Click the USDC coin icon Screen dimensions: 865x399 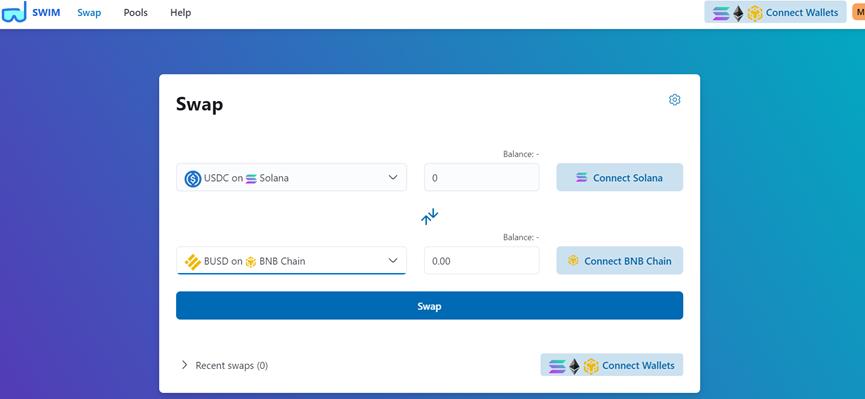193,178
